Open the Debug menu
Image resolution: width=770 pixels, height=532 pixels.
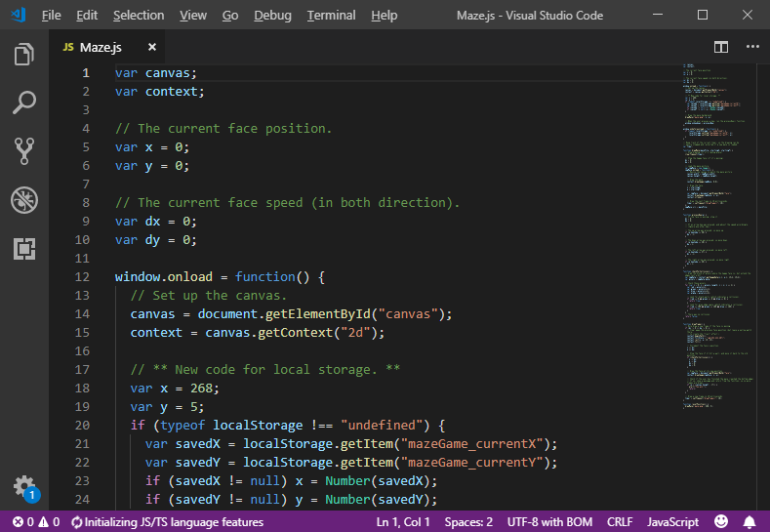tap(272, 16)
